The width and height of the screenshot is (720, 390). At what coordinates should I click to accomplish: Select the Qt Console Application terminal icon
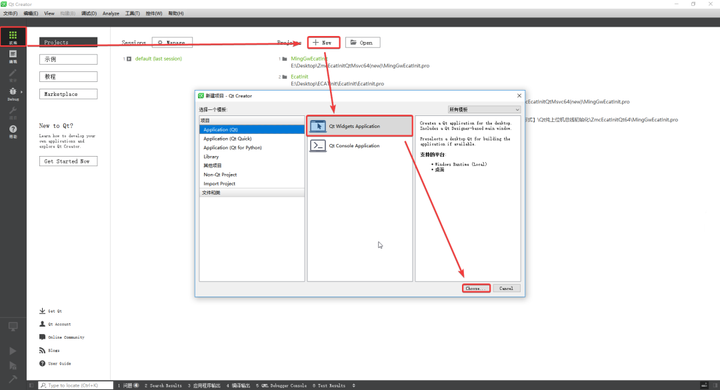318,146
